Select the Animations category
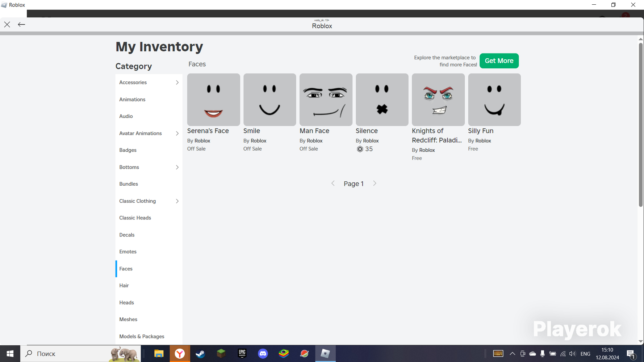644x362 pixels. tap(149, 100)
